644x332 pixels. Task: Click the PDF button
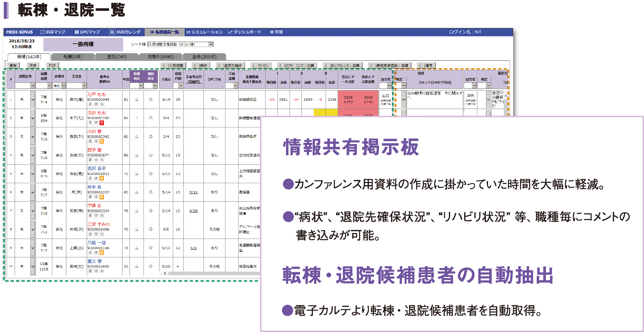pyautogui.click(x=52, y=66)
